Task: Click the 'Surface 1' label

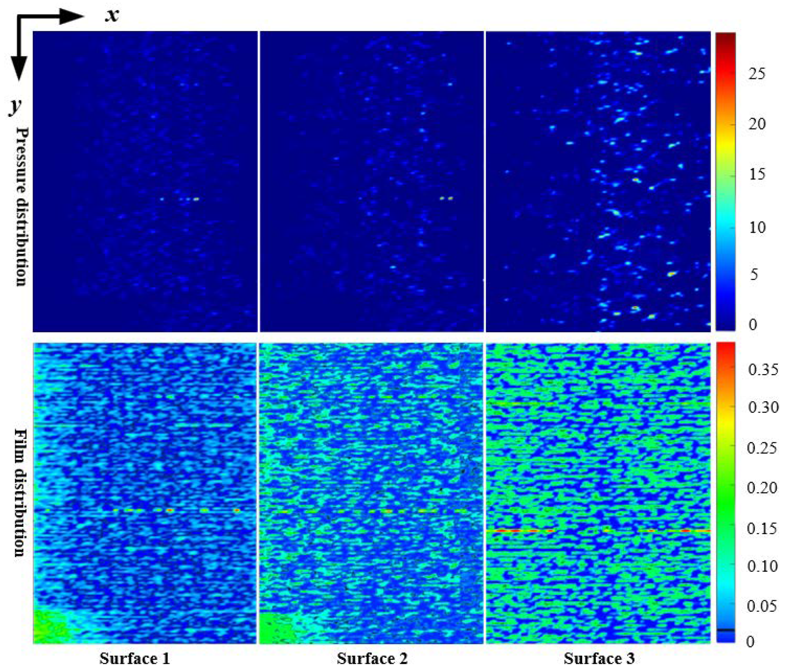Action: [135, 658]
